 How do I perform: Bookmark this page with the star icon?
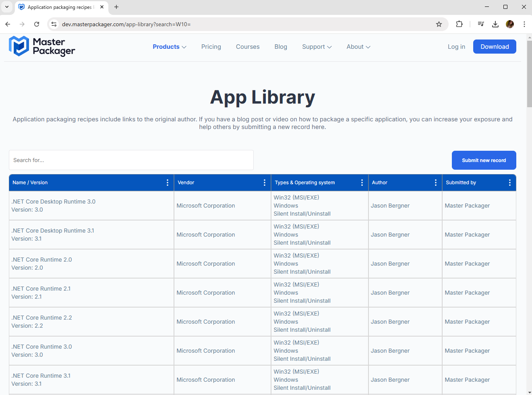(439, 24)
